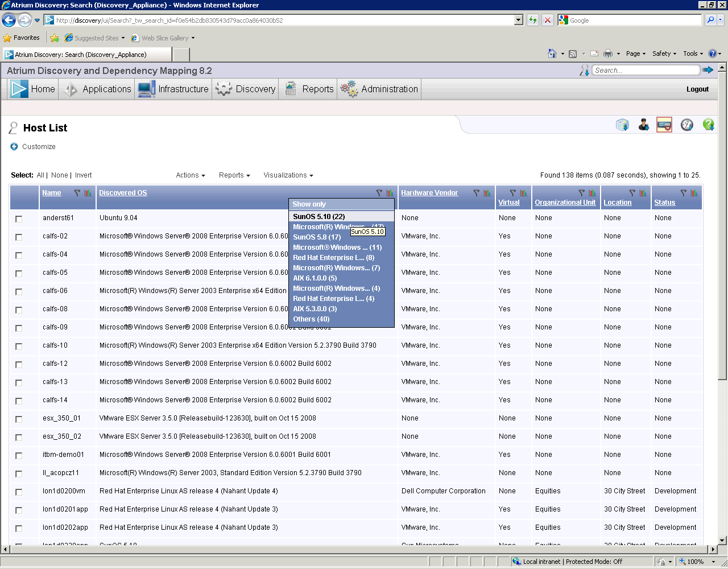Show chart for Hardware Vendor column
The width and height of the screenshot is (728, 569).
click(x=487, y=193)
